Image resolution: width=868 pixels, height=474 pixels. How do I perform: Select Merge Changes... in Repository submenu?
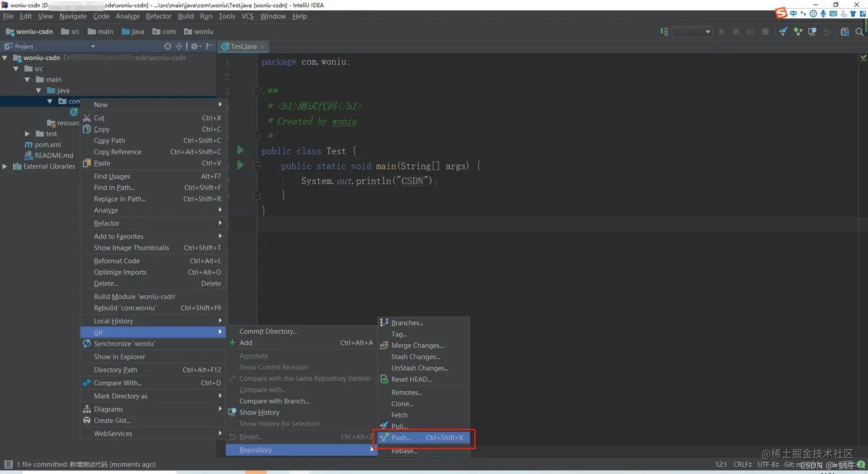424,345
